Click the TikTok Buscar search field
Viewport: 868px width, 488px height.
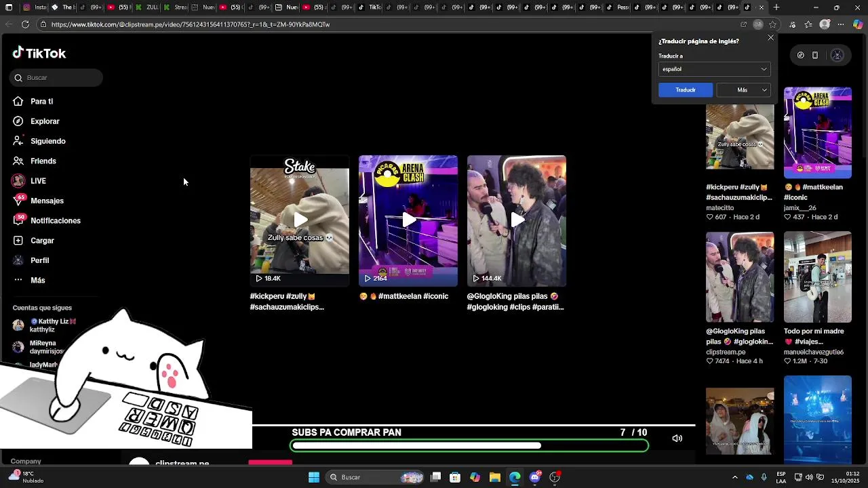pos(56,78)
